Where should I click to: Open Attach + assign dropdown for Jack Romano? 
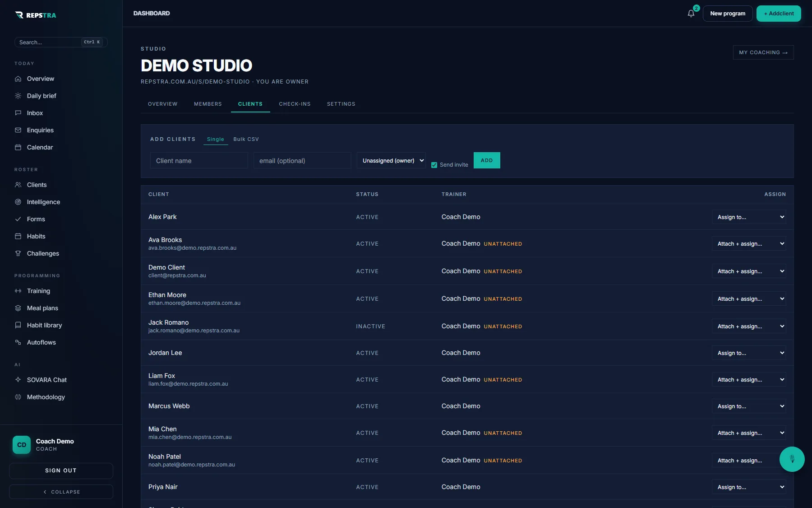pos(749,326)
